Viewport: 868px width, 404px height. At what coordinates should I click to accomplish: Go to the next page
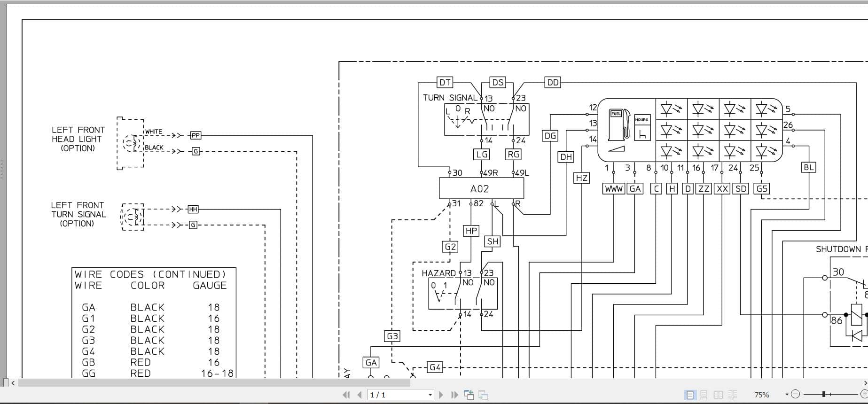[441, 395]
